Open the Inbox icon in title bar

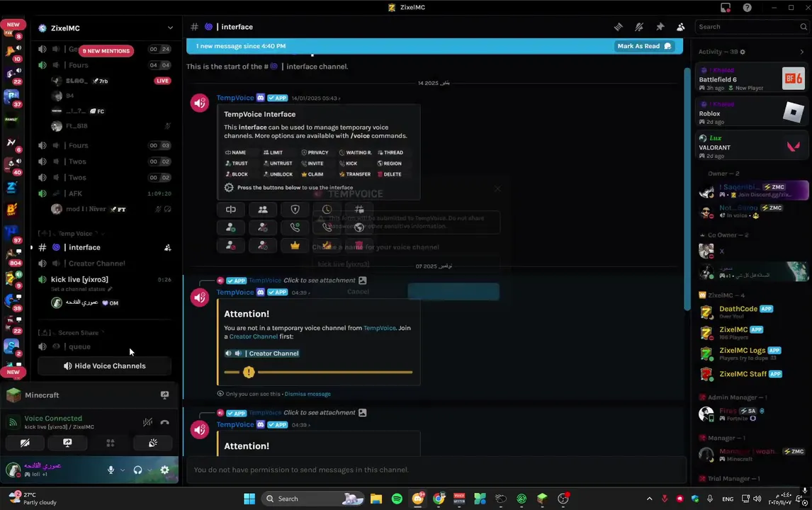pyautogui.click(x=726, y=7)
